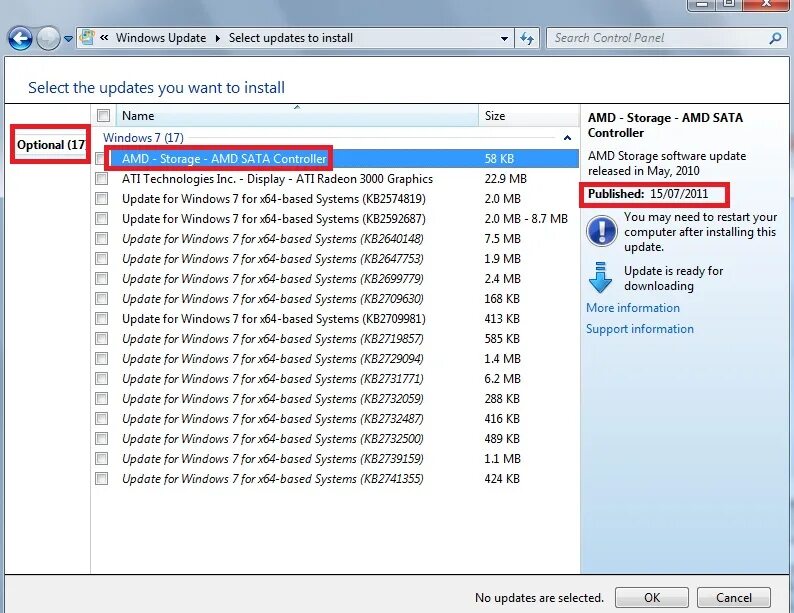Sort list by Size column
The height and width of the screenshot is (613, 794).
[529, 115]
